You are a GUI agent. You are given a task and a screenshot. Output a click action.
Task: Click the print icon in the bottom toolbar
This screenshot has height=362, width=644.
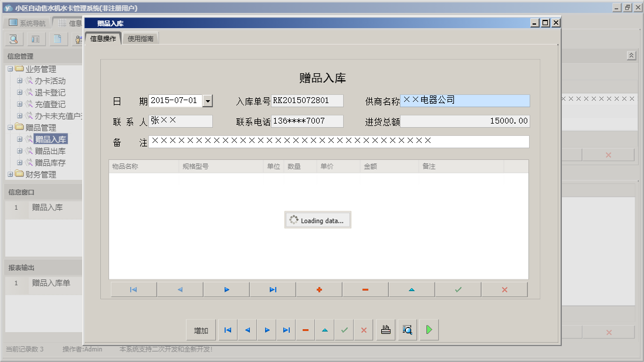tap(385, 330)
